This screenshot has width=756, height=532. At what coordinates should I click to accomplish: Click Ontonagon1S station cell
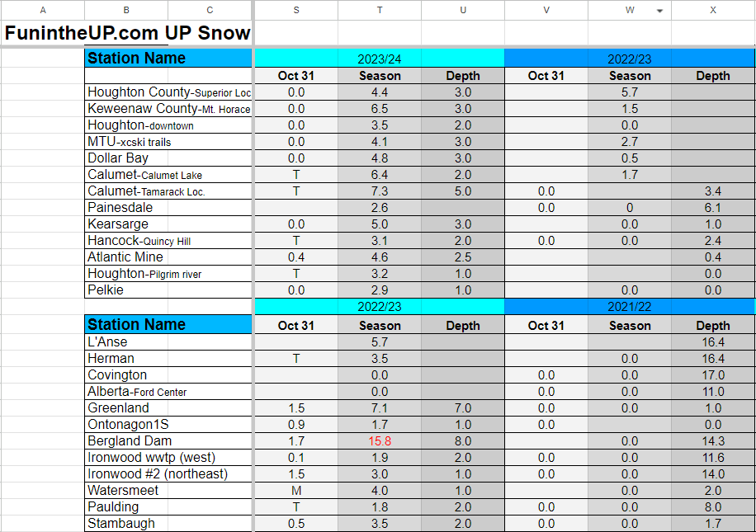coord(168,424)
